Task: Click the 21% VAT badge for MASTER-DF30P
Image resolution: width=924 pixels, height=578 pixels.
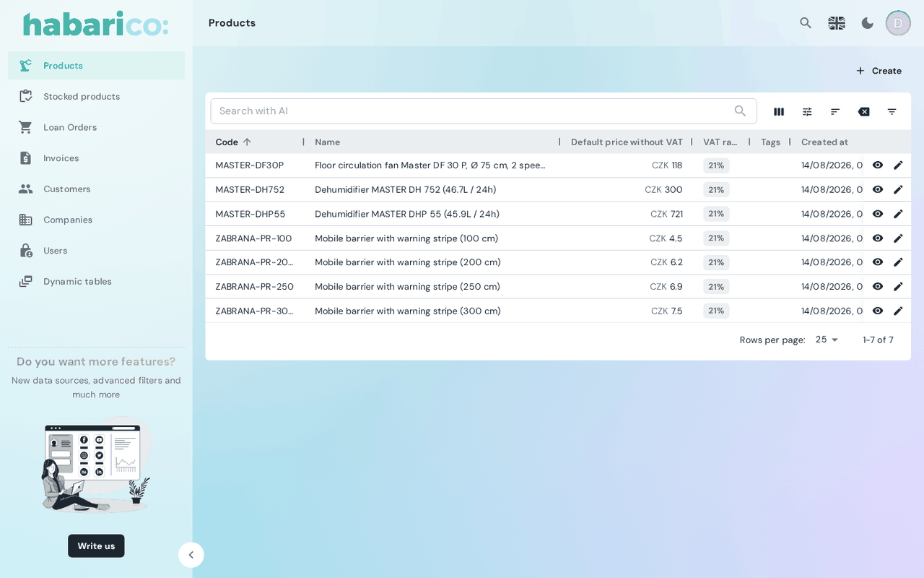Action: [x=716, y=165]
